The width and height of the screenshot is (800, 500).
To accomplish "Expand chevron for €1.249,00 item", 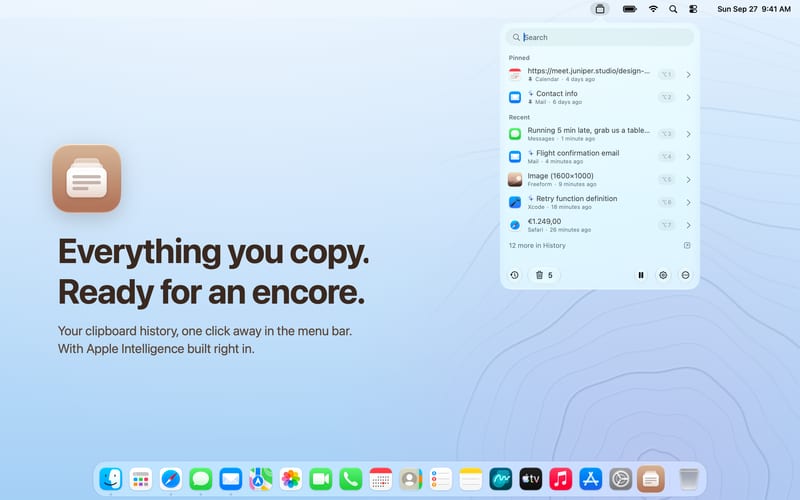I will click(x=688, y=225).
